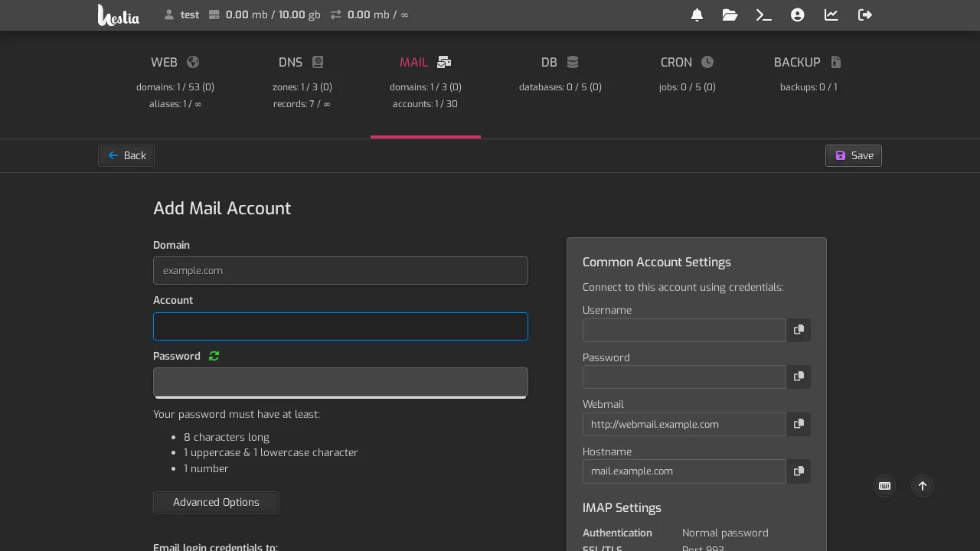Open the file manager folder icon
The image size is (980, 551).
(x=730, y=15)
